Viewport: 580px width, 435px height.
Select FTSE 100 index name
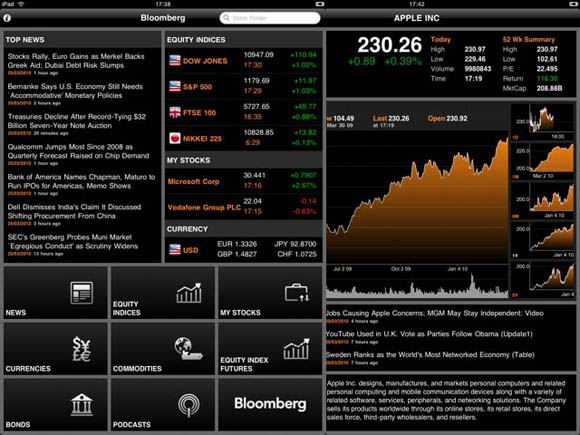pos(199,113)
